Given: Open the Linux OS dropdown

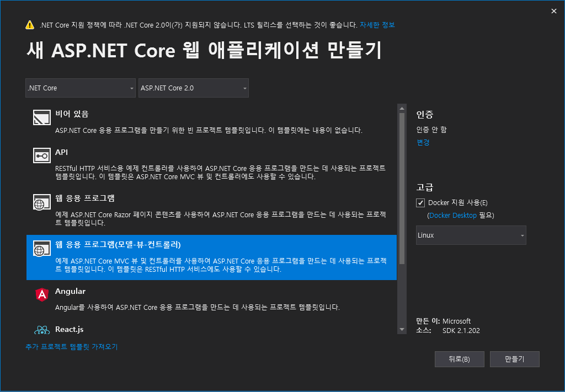Looking at the screenshot, I should click(x=471, y=235).
